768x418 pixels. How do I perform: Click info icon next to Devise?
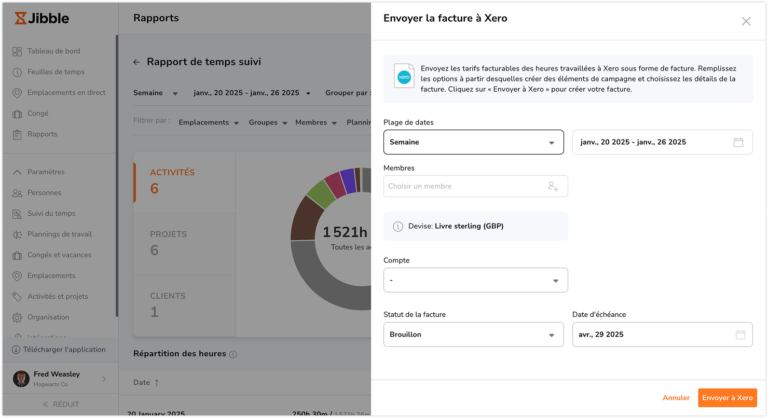(x=398, y=226)
